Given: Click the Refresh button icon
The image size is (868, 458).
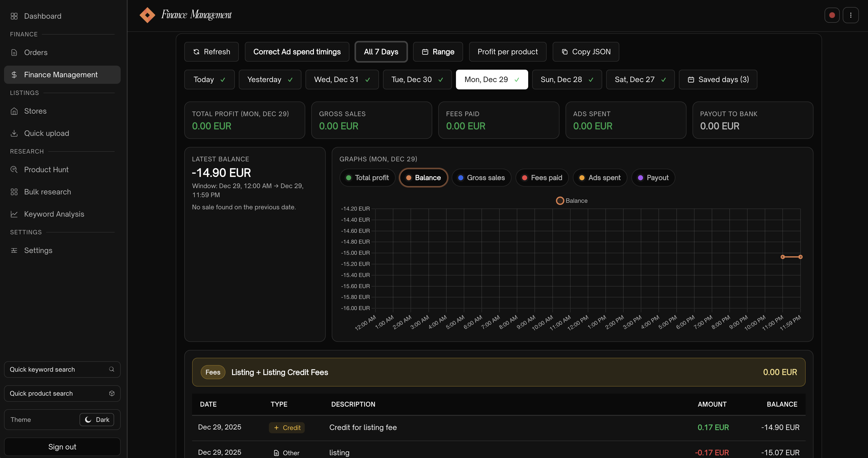Looking at the screenshot, I should pos(196,52).
